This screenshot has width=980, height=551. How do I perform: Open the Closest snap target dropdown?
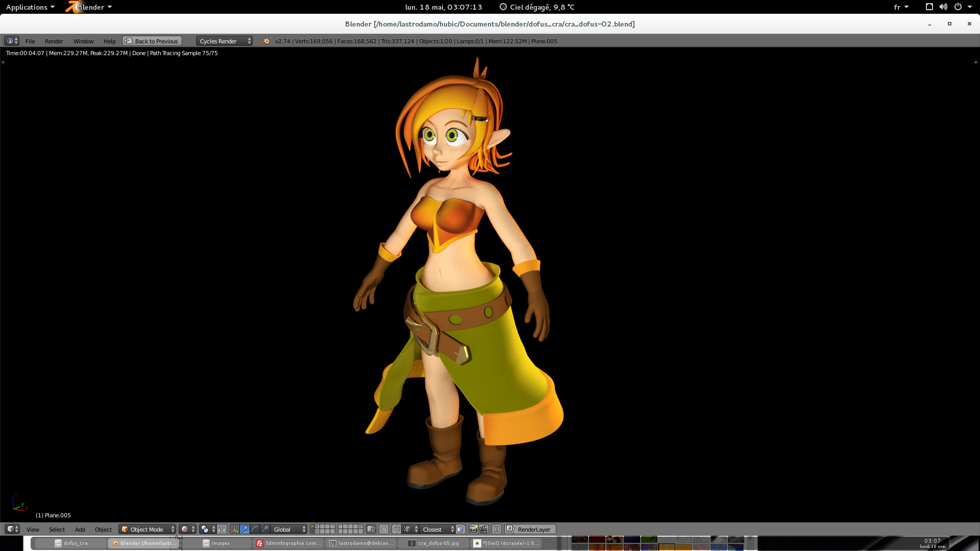(x=437, y=530)
